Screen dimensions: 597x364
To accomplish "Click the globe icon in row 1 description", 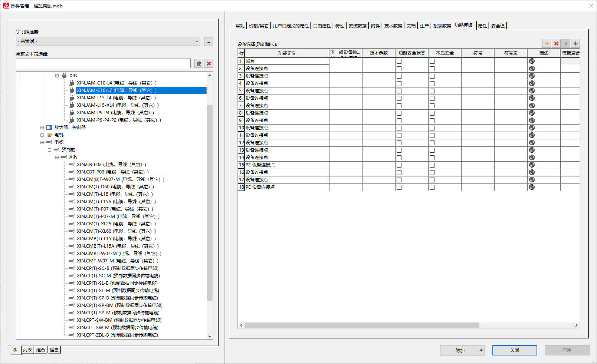I will coord(532,61).
